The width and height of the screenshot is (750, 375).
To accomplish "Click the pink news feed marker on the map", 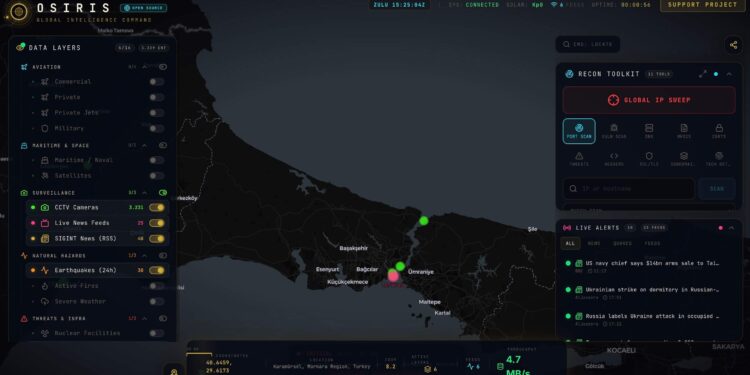I will click(393, 276).
